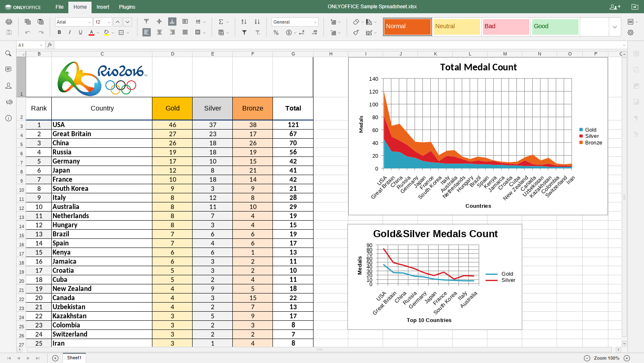Viewport: 644px width, 363px height.
Task: Increase decimal places
Action: 314,32
